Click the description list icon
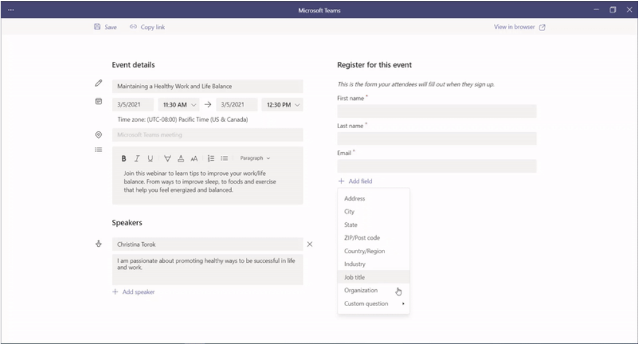This screenshot has width=644, height=344. (99, 149)
